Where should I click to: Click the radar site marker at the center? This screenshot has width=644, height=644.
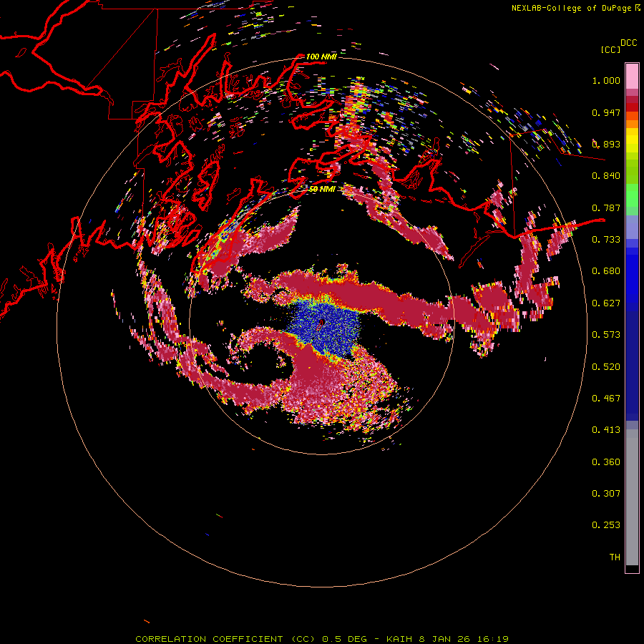(x=322, y=323)
